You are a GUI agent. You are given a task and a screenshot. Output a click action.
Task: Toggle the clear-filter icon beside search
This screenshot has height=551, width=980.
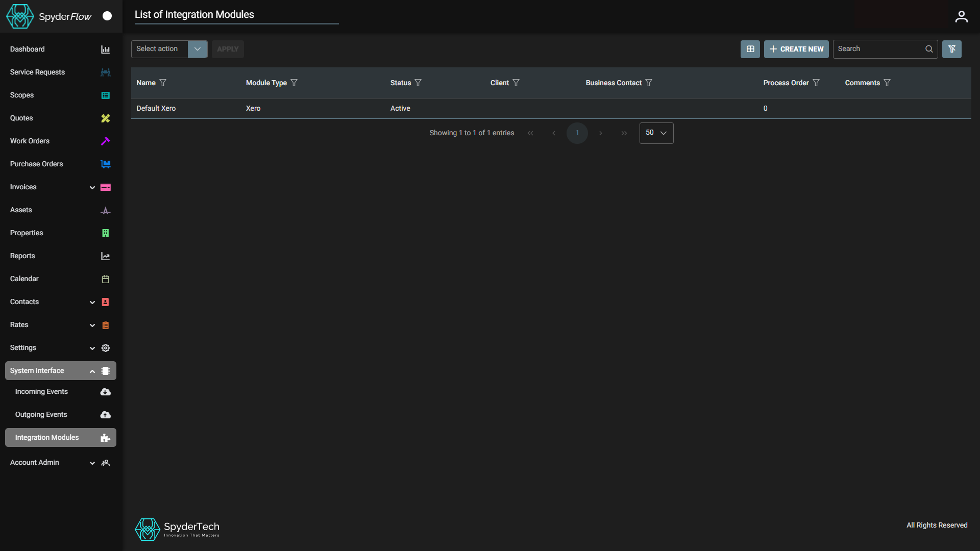[952, 49]
